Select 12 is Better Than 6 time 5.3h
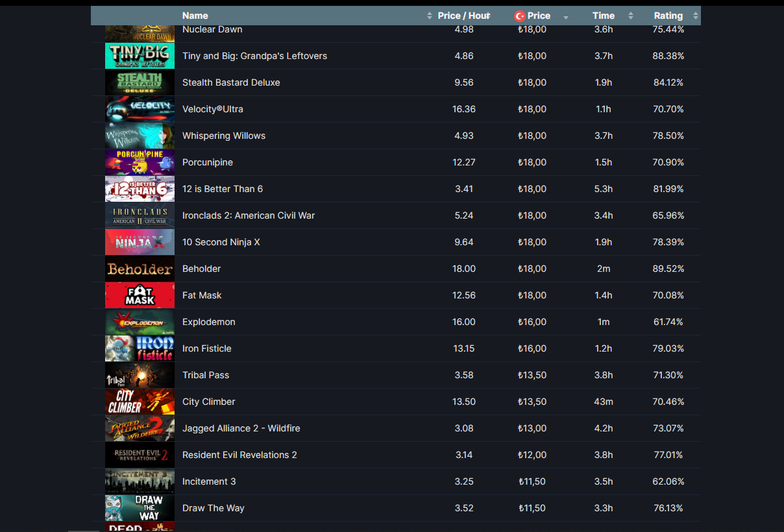 pos(604,189)
